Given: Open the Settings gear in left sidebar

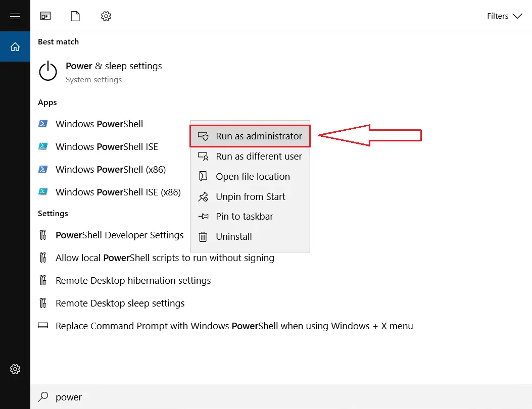Looking at the screenshot, I should click(15, 369).
